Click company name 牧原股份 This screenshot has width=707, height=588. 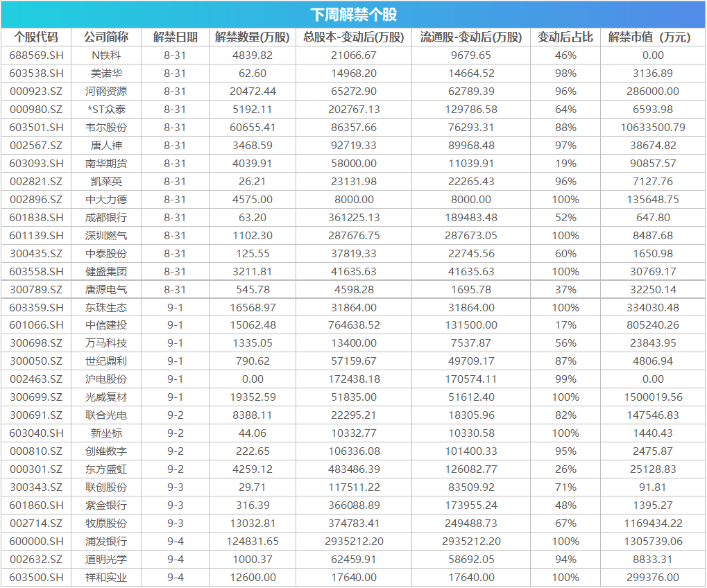pyautogui.click(x=106, y=524)
